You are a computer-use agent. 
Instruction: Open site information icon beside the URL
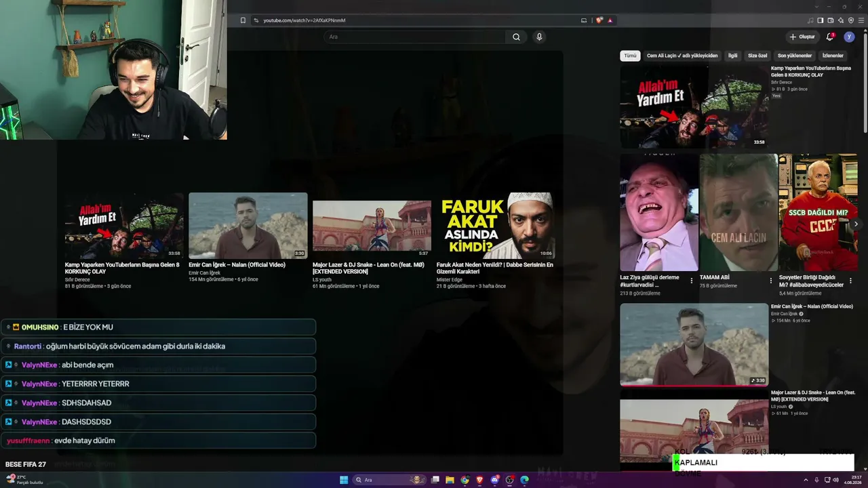[256, 20]
